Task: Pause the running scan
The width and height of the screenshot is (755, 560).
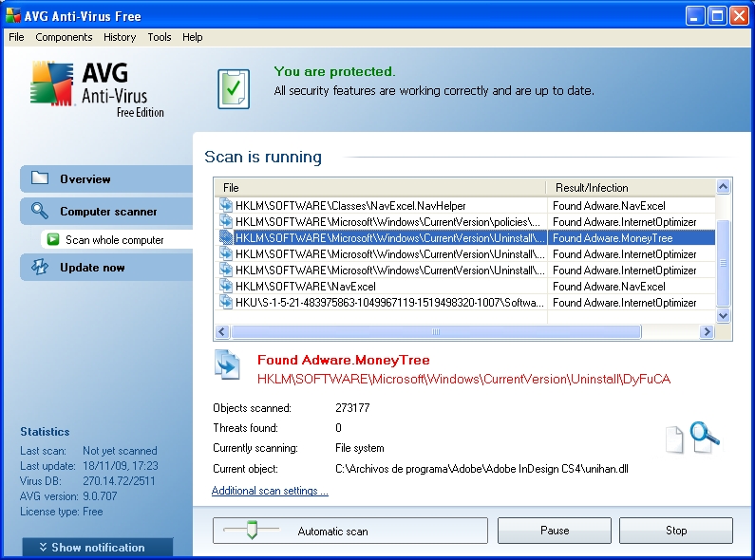Action: 555,531
